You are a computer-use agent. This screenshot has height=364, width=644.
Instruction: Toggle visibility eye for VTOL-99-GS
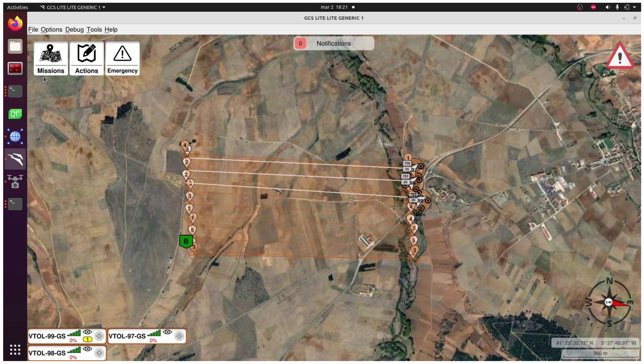(87, 332)
